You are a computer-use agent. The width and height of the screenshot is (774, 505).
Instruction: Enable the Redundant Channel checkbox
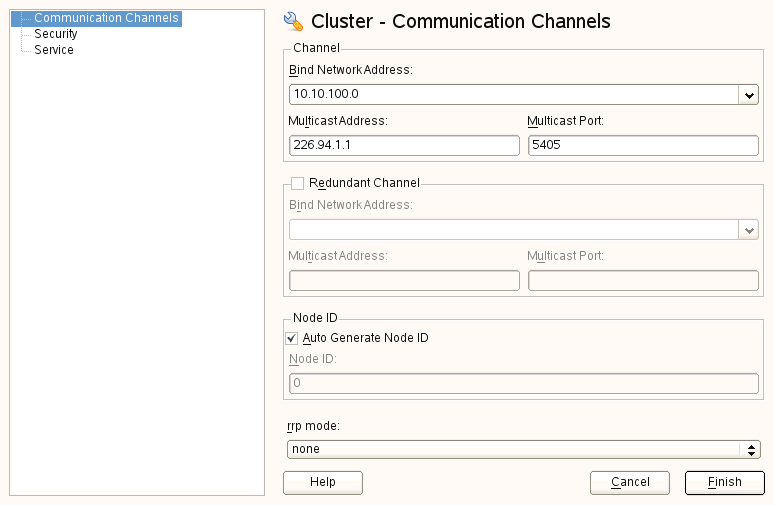(297, 183)
